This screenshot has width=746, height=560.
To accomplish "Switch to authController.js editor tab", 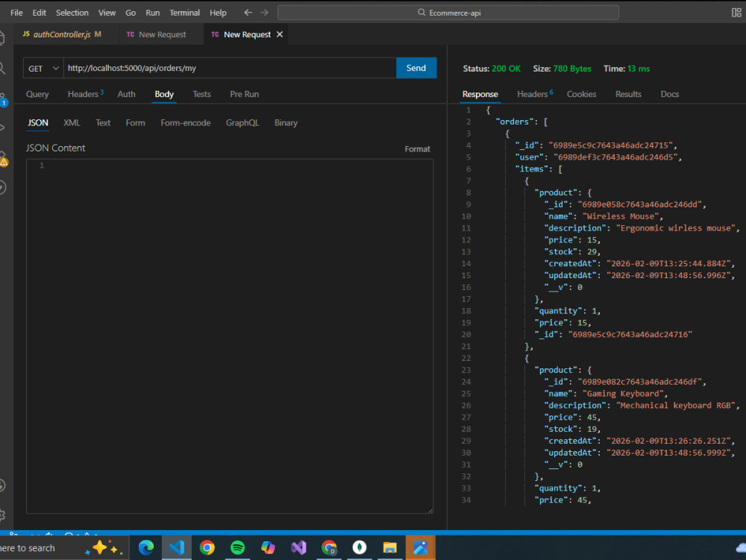I will (62, 34).
